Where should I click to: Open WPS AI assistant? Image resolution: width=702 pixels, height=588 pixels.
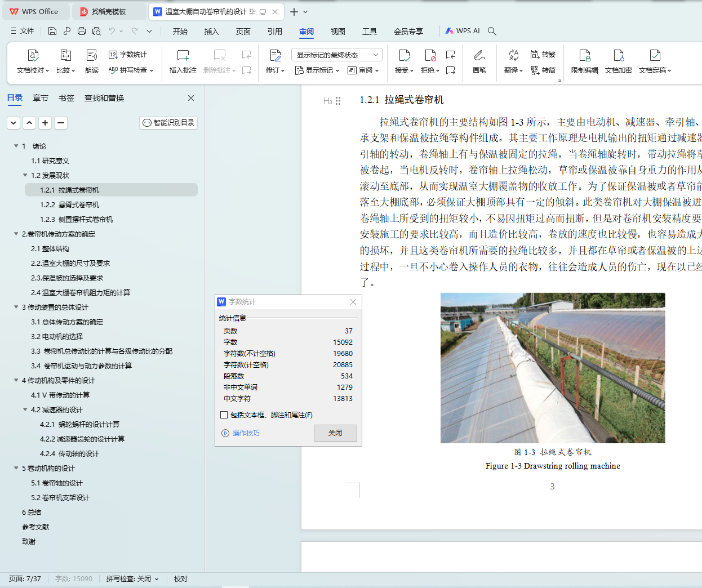pyautogui.click(x=463, y=31)
